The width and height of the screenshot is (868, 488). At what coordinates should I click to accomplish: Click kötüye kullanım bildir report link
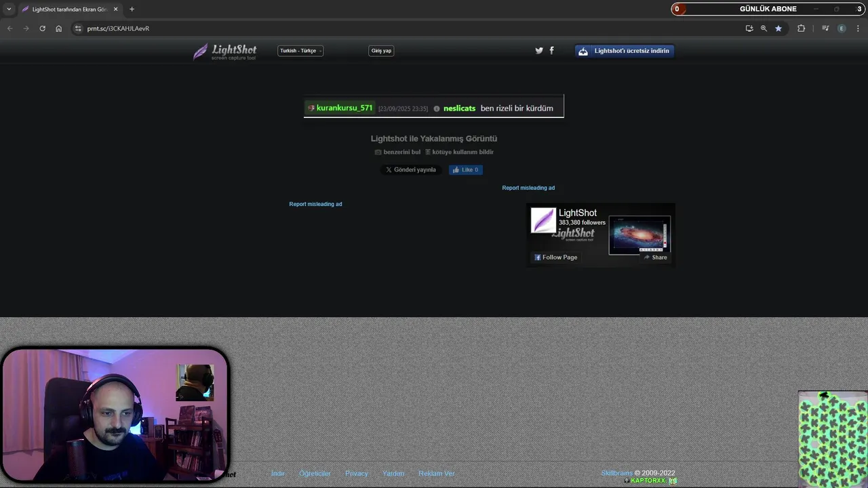(459, 152)
